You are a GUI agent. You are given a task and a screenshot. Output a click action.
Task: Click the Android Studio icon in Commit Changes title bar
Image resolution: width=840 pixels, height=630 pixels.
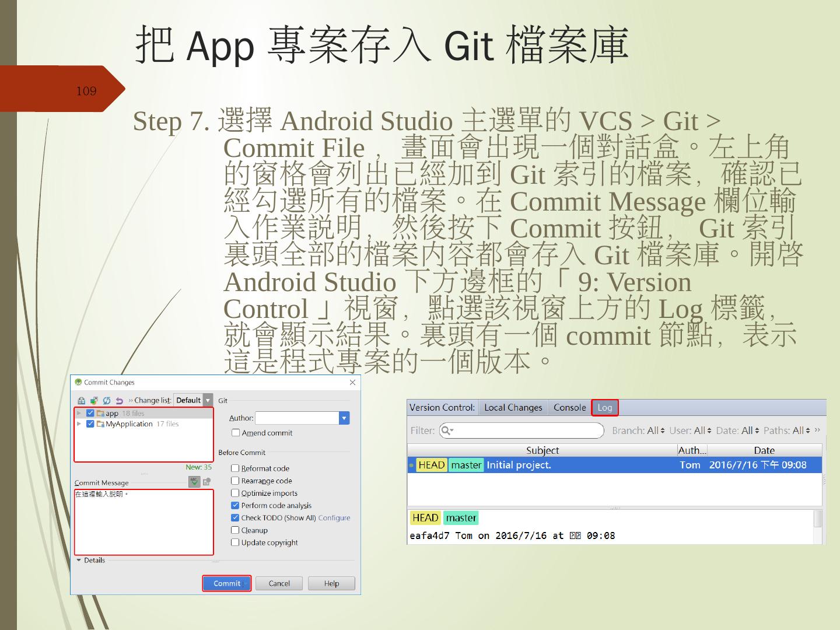(x=78, y=382)
